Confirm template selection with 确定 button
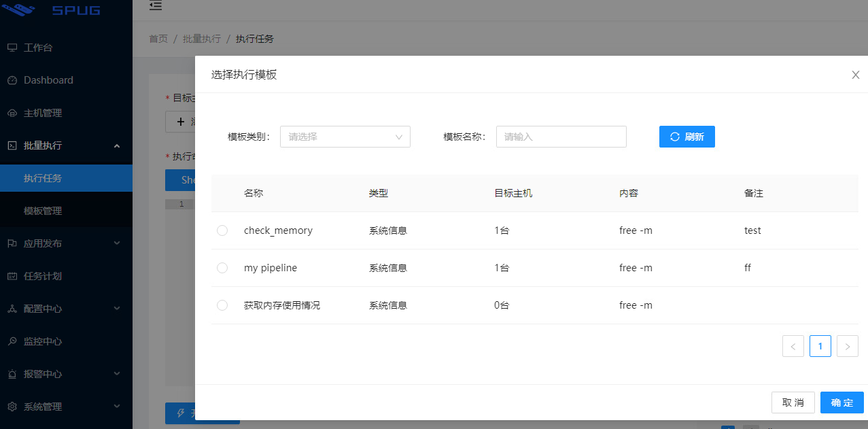Image resolution: width=868 pixels, height=429 pixels. (841, 402)
